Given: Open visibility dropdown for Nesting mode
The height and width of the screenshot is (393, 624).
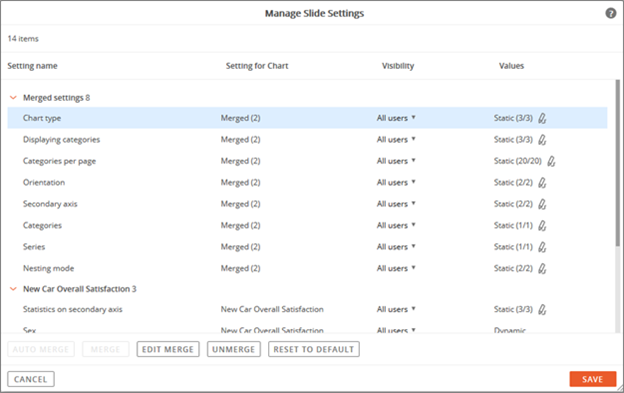Looking at the screenshot, I should (396, 268).
